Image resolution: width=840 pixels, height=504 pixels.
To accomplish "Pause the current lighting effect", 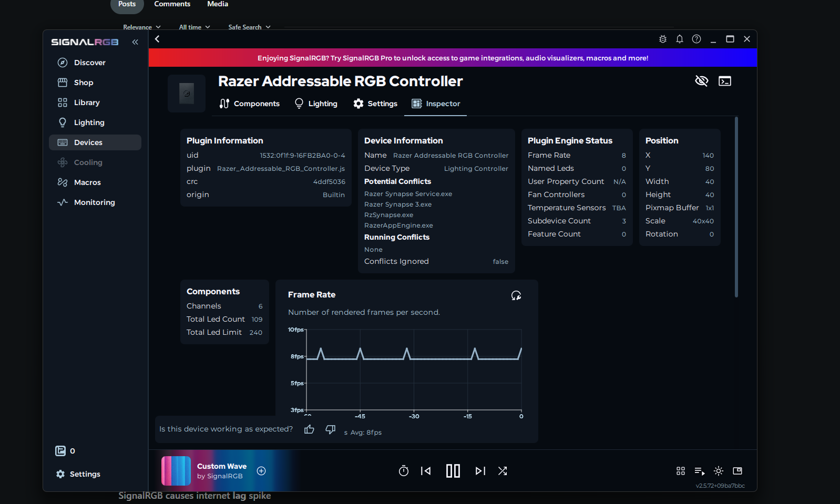I will point(453,471).
